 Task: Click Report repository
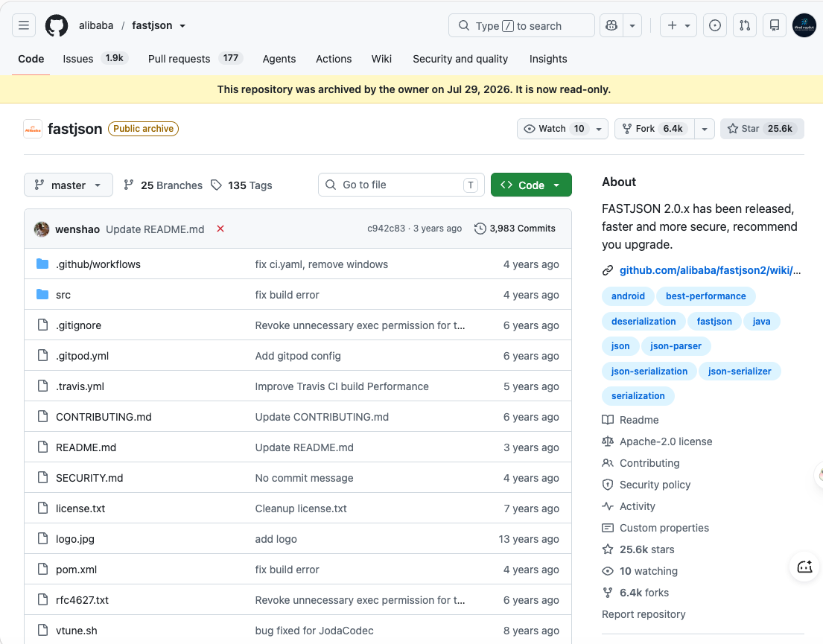(644, 614)
